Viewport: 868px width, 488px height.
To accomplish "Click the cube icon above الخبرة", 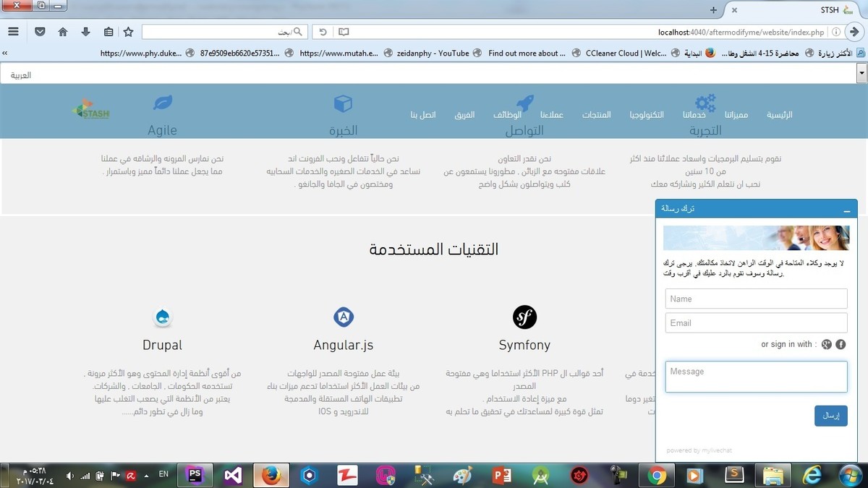I will pos(343,103).
